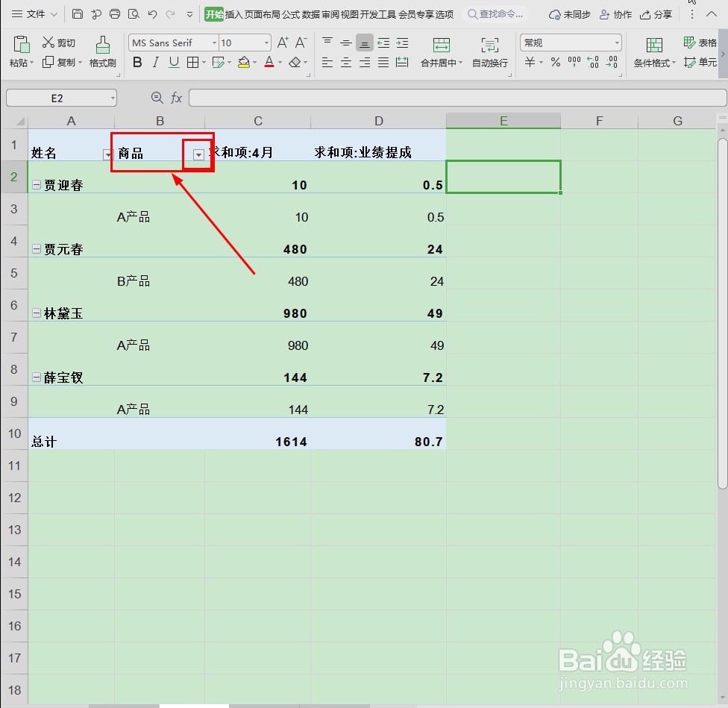Image resolution: width=728 pixels, height=708 pixels.
Task: Toggle underline formatting with the U button
Action: tap(174, 63)
